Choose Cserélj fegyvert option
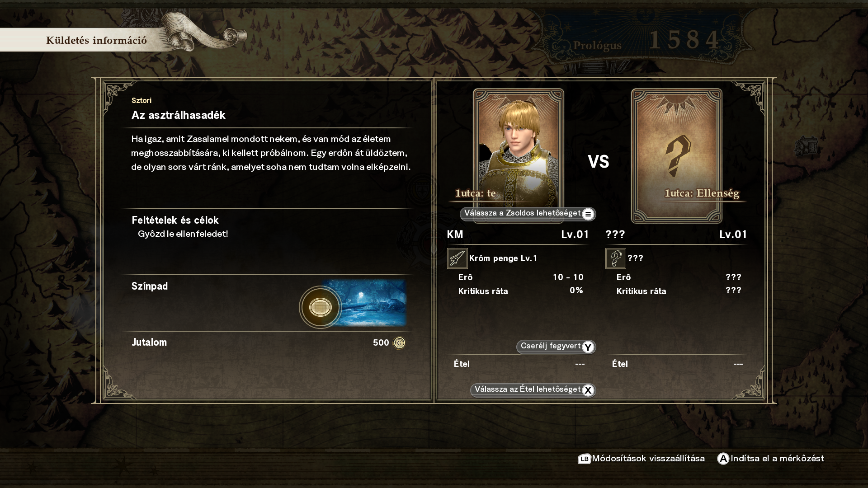Screen dimensions: 868x488 coord(556,347)
